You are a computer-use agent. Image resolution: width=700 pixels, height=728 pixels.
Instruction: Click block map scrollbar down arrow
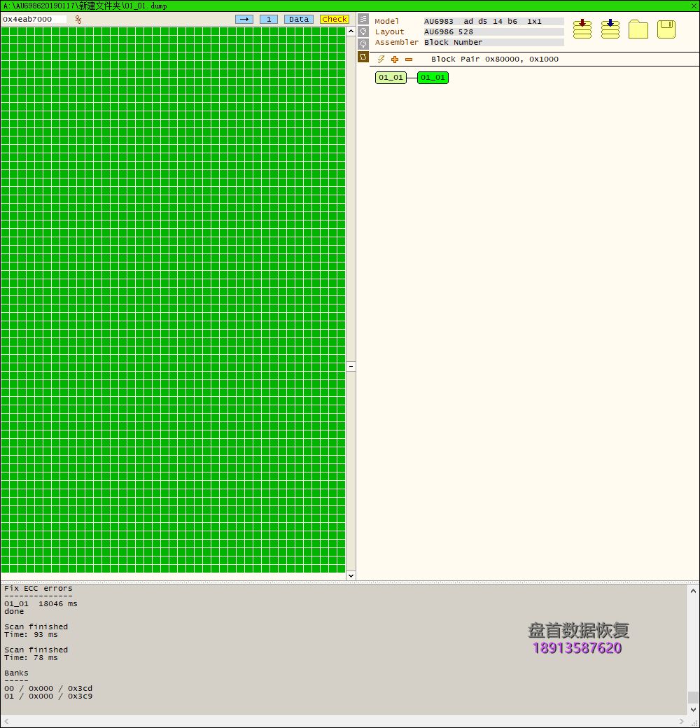pos(351,575)
